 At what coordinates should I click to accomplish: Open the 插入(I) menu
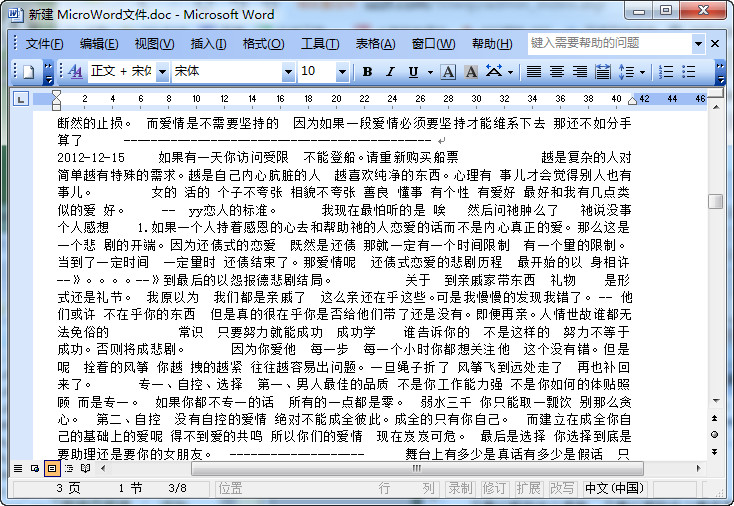tap(209, 44)
